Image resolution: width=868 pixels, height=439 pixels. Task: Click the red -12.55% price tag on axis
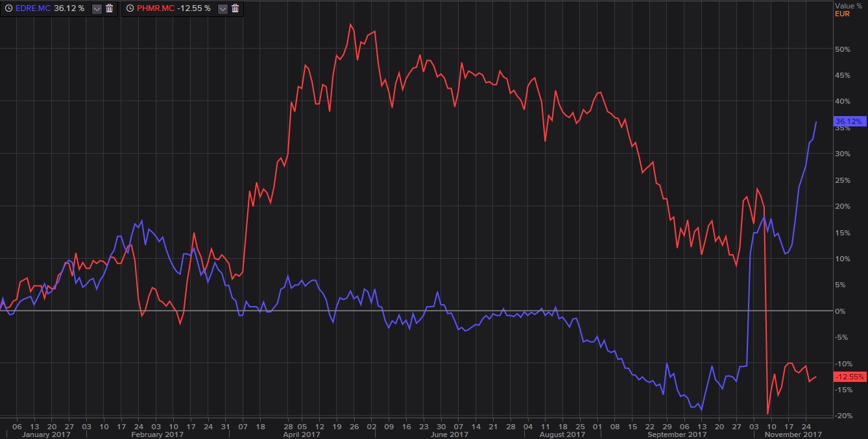pos(850,377)
